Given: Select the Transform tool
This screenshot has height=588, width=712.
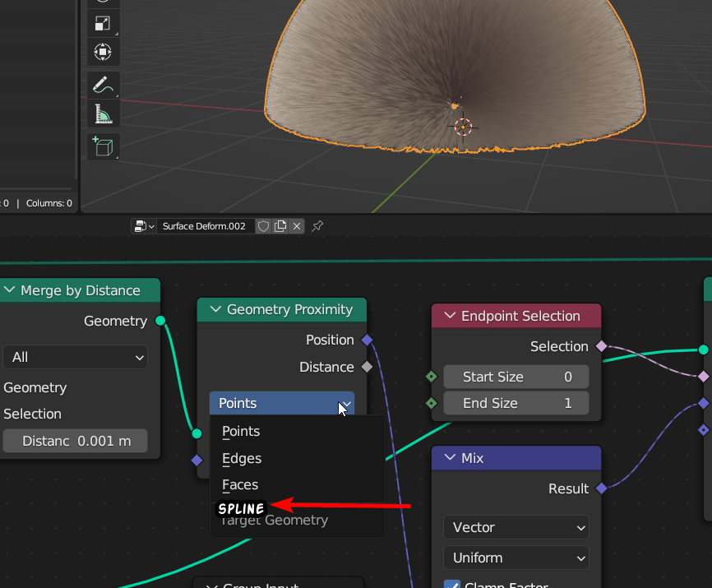Looking at the screenshot, I should tap(103, 52).
